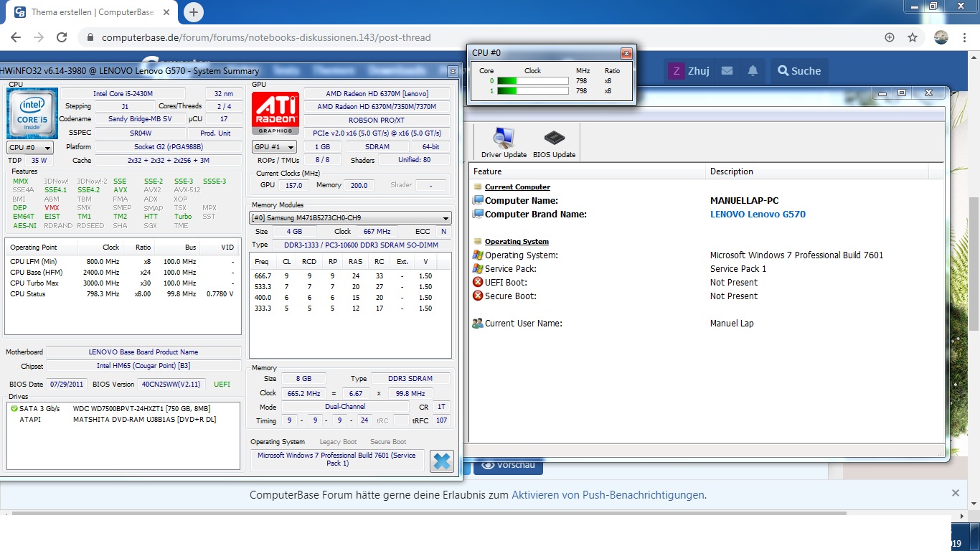Click the blue X close icon in System Summary
The height and width of the screenshot is (551, 980).
pyautogui.click(x=442, y=461)
